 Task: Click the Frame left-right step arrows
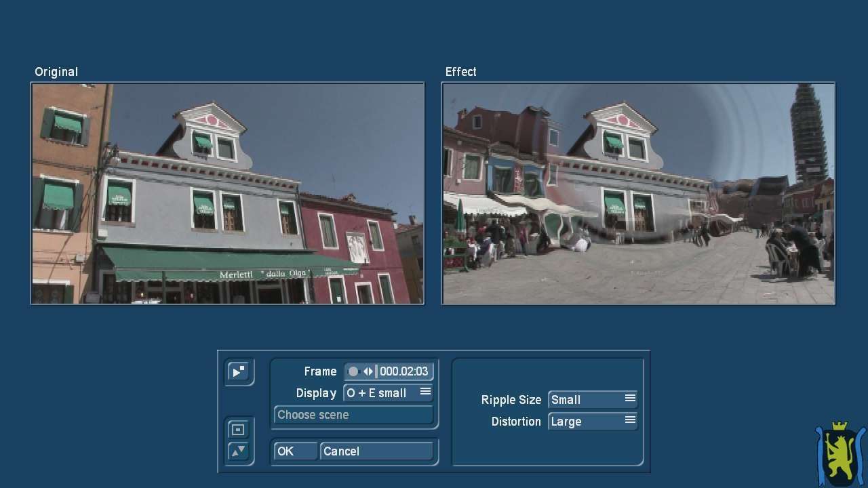tap(368, 371)
